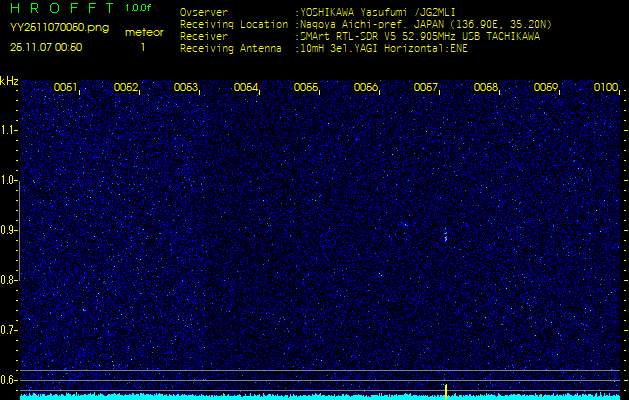Click the 1.0 frequency axis label
The width and height of the screenshot is (629, 400).
click(9, 180)
